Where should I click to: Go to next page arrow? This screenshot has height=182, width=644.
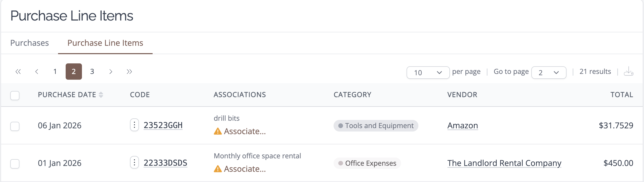[111, 72]
